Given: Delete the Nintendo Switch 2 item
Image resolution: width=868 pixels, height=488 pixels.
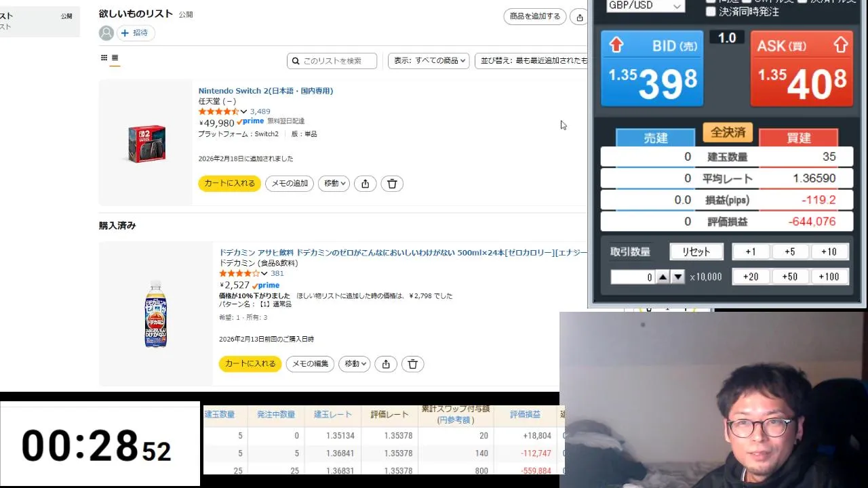Looking at the screenshot, I should [x=392, y=183].
